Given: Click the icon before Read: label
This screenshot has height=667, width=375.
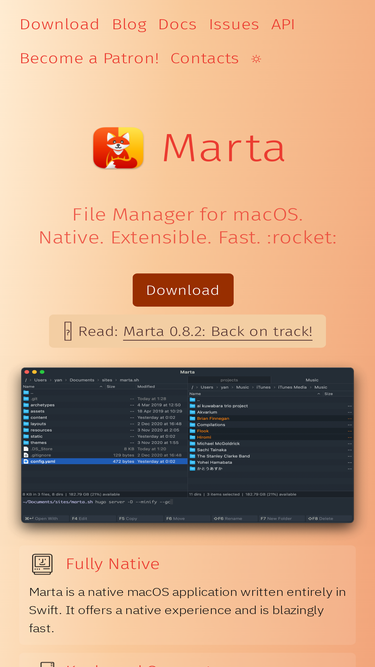Looking at the screenshot, I should click(68, 331).
